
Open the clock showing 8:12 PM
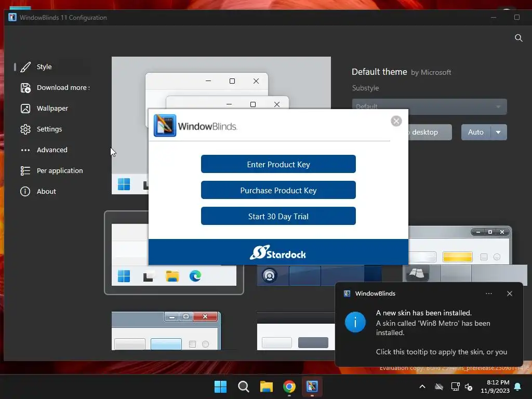pyautogui.click(x=495, y=387)
